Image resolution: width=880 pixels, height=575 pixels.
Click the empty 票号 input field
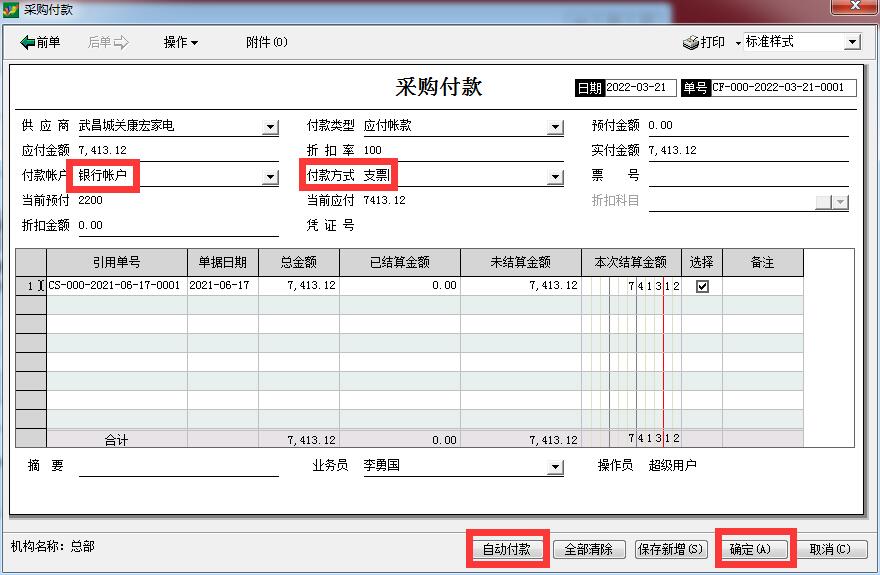749,176
